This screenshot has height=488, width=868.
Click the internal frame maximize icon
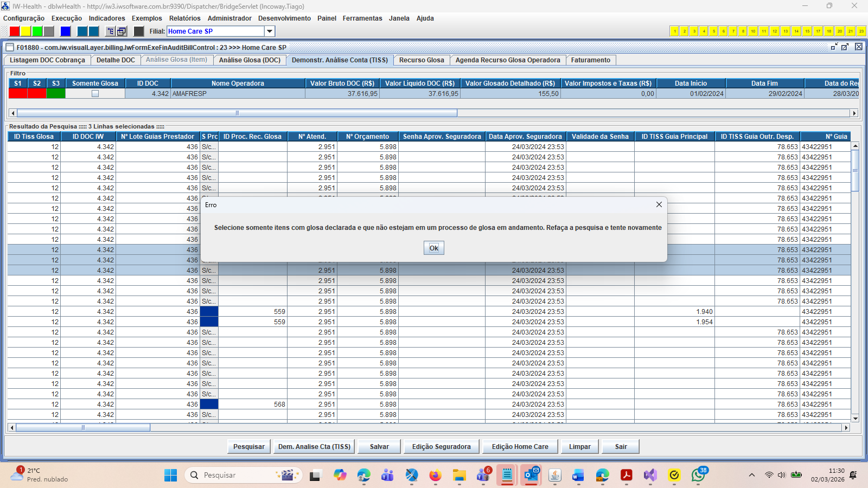click(845, 47)
